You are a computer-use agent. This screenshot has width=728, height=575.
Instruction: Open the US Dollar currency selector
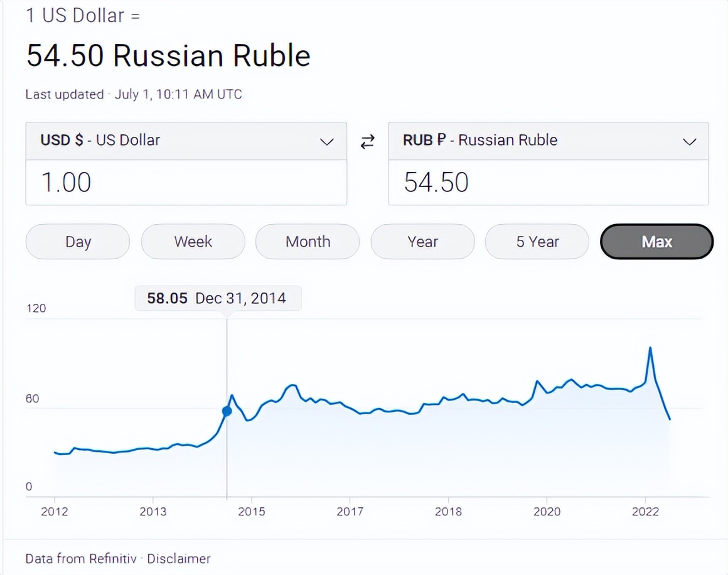(186, 141)
